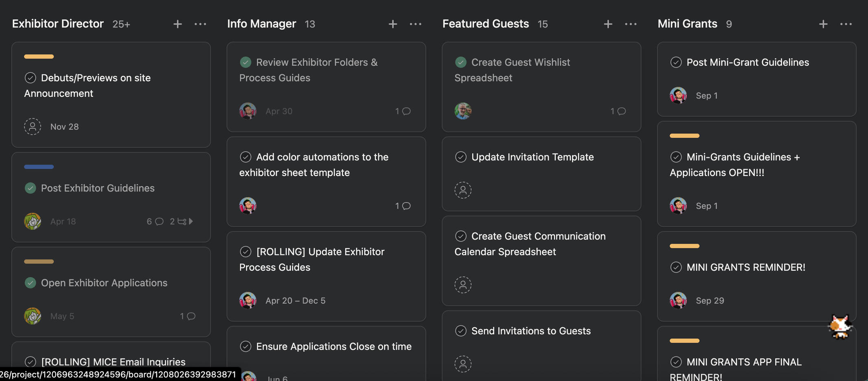This screenshot has width=868, height=381.
Task: Add a task to the Mini Grants column
Action: pos(823,24)
